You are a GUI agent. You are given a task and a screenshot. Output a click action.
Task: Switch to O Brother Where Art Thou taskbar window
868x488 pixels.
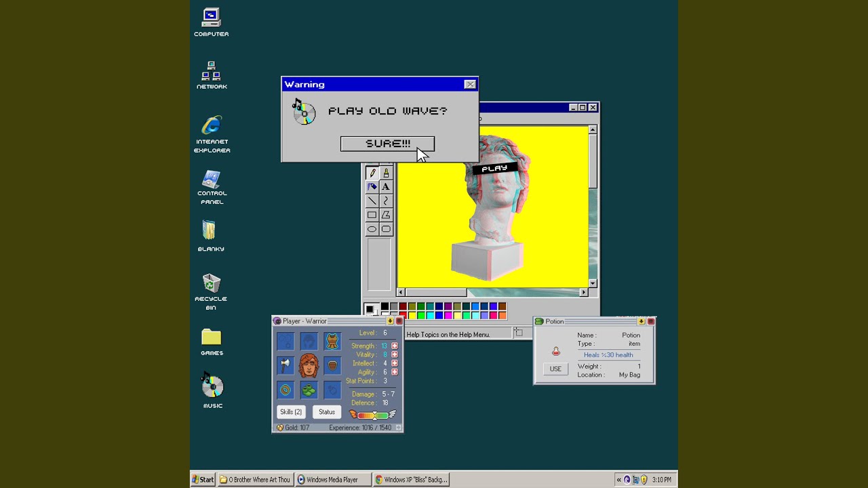coord(255,479)
